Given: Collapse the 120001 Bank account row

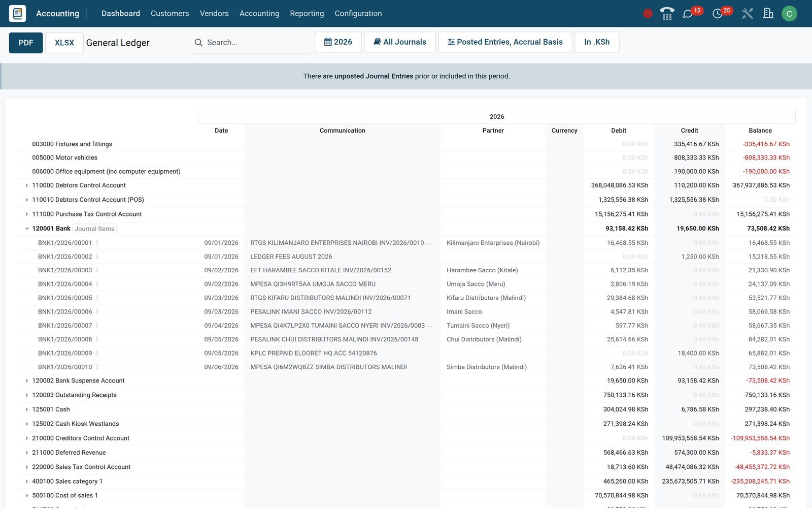Looking at the screenshot, I should (27, 229).
